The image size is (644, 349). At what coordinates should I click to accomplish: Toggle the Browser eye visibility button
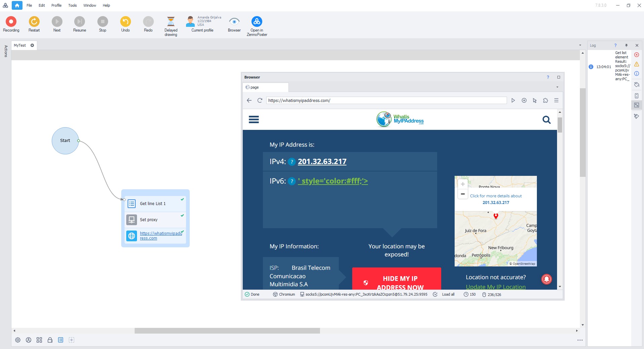[x=234, y=22]
